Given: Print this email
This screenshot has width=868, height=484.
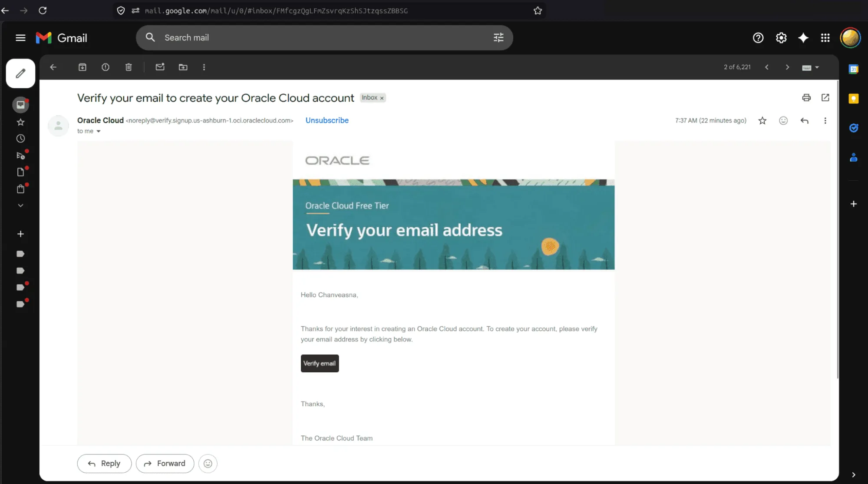Looking at the screenshot, I should pyautogui.click(x=806, y=98).
